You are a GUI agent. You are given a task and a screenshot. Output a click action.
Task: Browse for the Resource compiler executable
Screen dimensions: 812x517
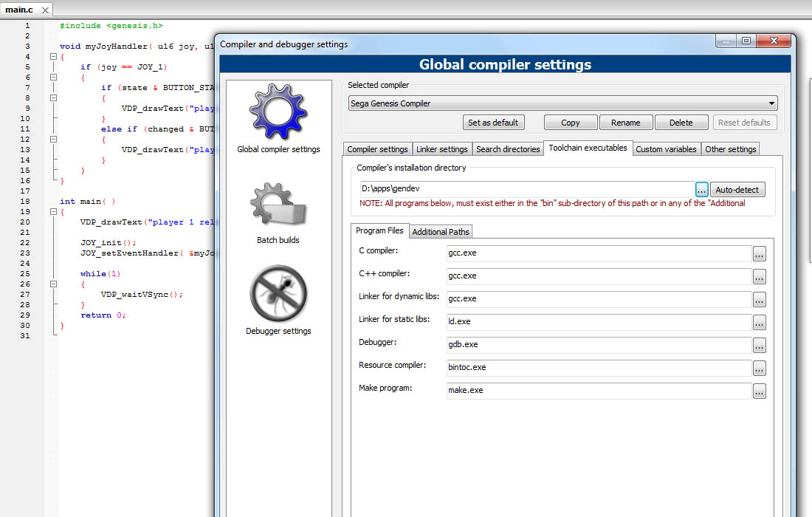[x=760, y=369]
